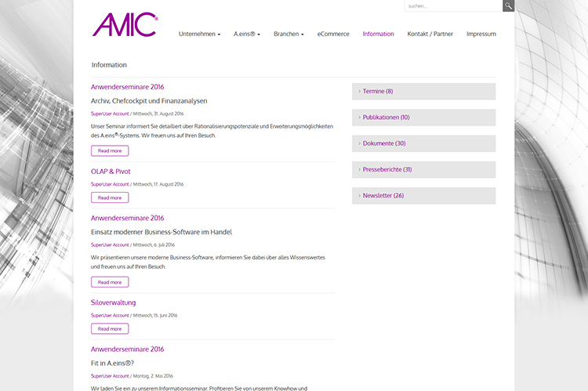Open the Kontakt / Partner page
Screen dimensions: 588x391
[x=430, y=34]
